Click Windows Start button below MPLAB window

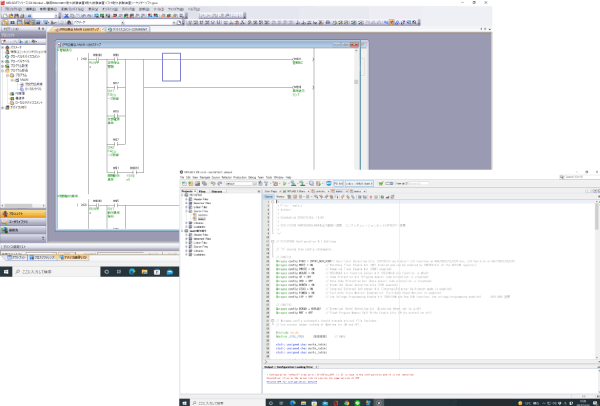pyautogui.click(x=184, y=403)
